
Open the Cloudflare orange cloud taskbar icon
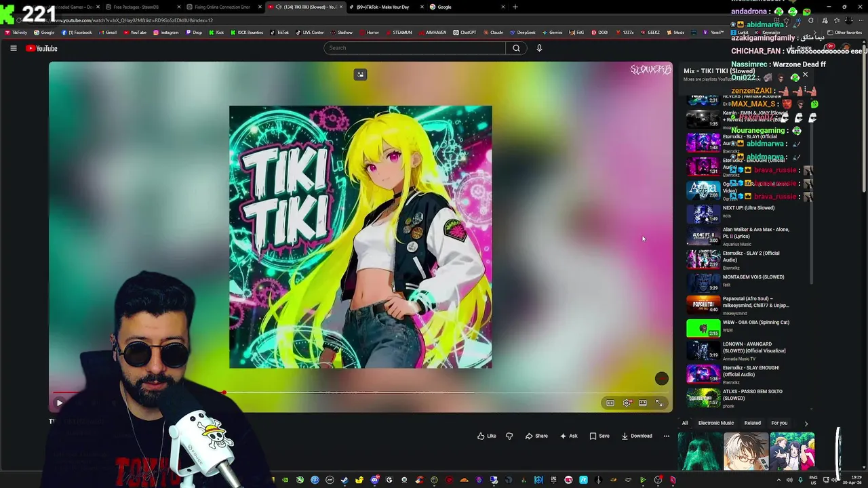point(464,480)
